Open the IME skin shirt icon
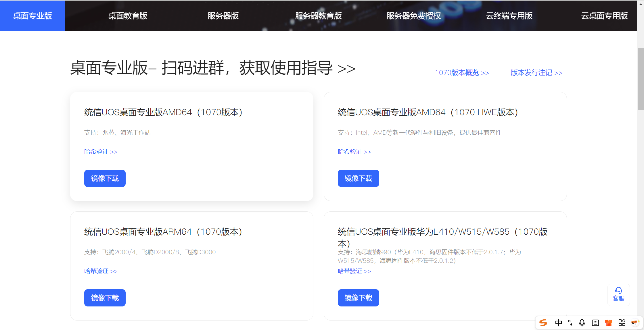The image size is (644, 330). 608,323
